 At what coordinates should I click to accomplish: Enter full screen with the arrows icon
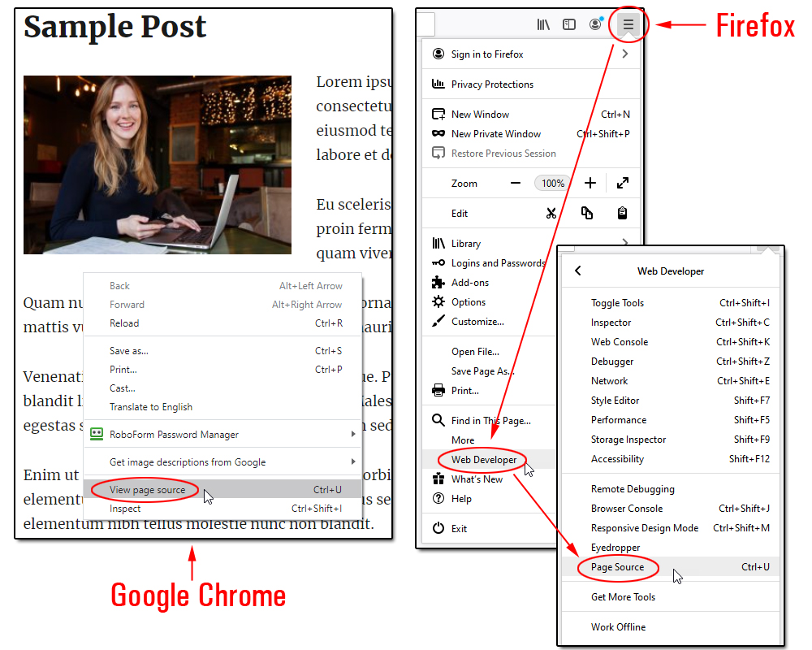(x=623, y=183)
